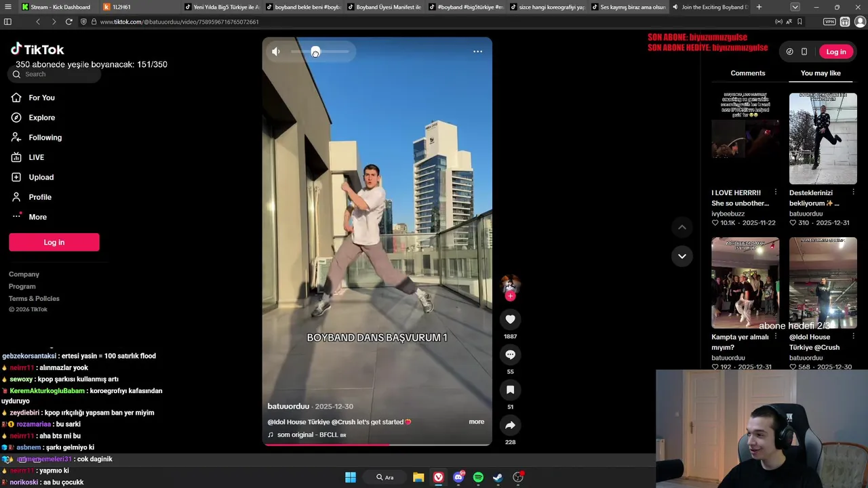Expand the Company footer section
868x488 pixels.
click(x=24, y=274)
